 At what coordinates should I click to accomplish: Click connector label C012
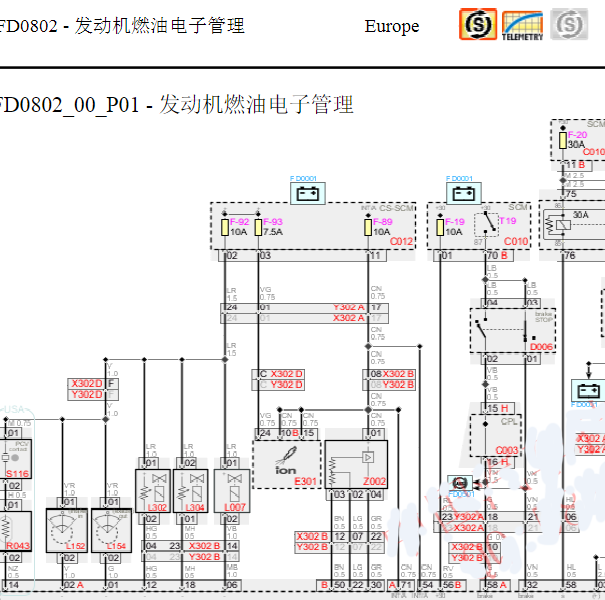click(x=401, y=242)
